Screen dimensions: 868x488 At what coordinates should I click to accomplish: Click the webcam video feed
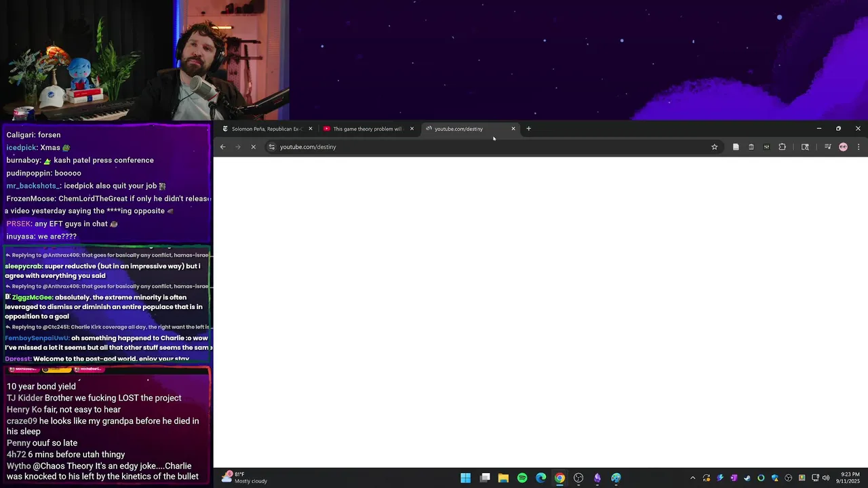pyautogui.click(x=144, y=60)
